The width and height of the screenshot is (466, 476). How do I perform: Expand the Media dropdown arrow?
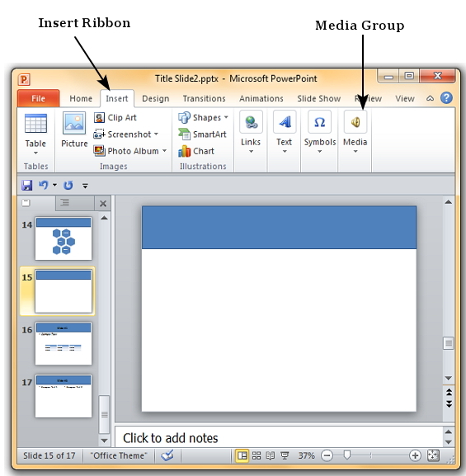355,151
